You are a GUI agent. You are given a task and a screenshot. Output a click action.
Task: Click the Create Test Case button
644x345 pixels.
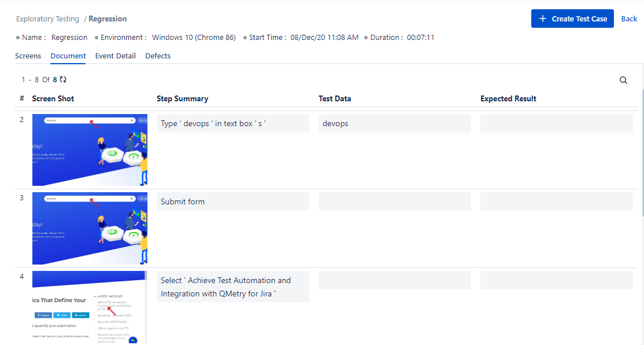(x=572, y=18)
